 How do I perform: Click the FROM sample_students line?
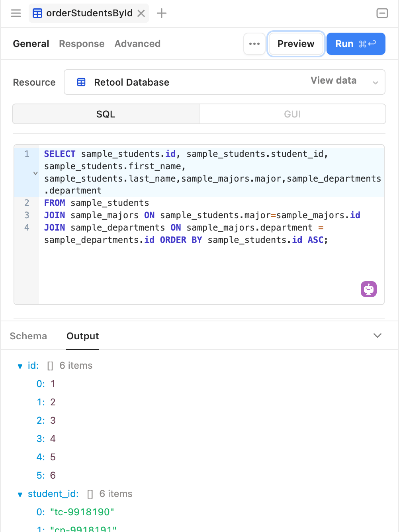[96, 203]
